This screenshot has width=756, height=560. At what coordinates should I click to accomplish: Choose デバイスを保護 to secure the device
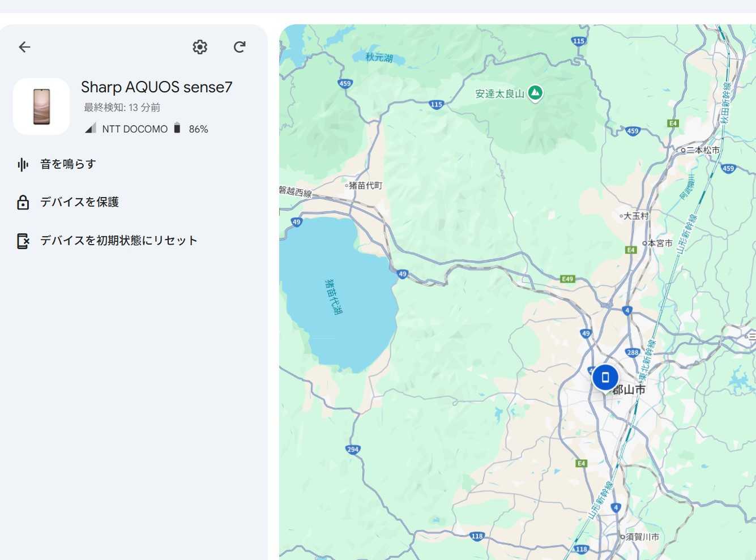click(79, 202)
